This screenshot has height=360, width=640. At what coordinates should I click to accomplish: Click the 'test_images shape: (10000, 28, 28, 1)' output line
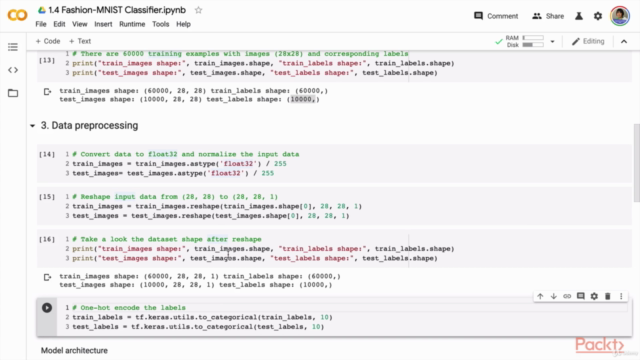[137, 285]
